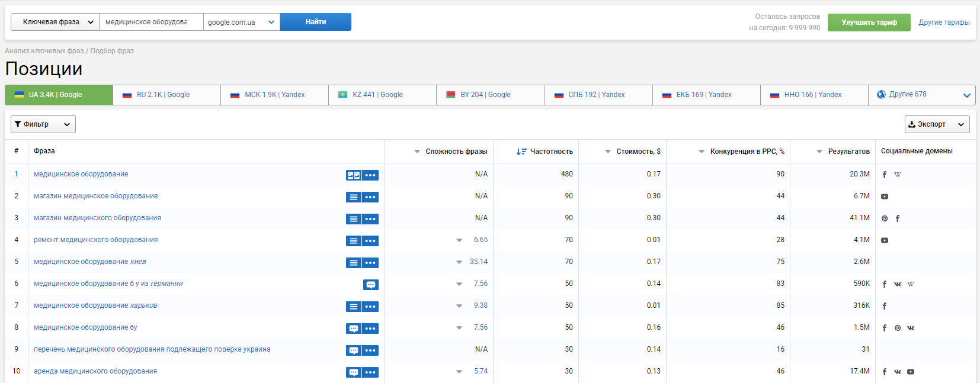The height and width of the screenshot is (383, 980).
Task: Open three-dots menu for аренда медицинского оборудования
Action: pos(370,372)
